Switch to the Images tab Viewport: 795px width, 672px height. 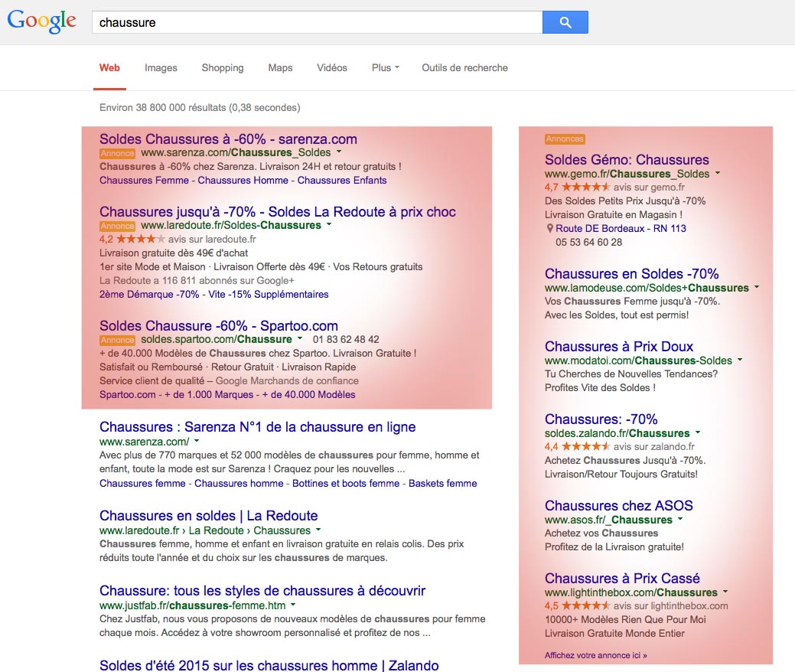[161, 68]
